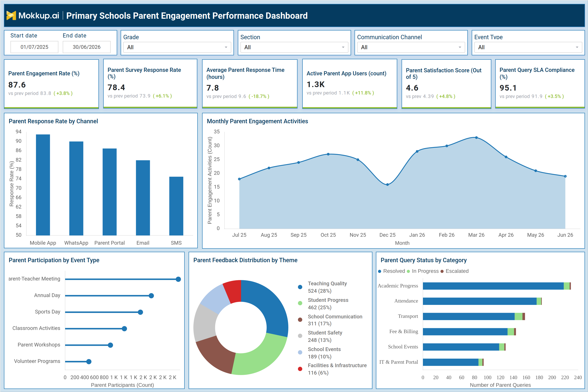Click the Oct 25 data point marker
Screen dimensions: 588x392
328,154
